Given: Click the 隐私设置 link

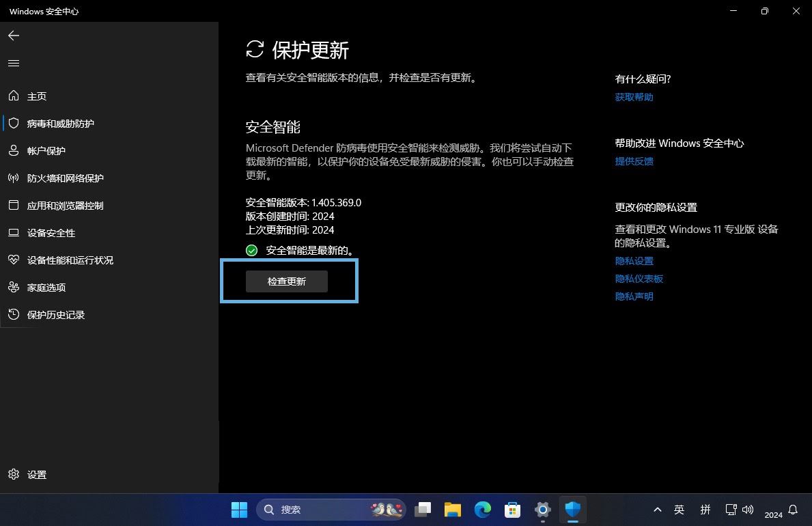Looking at the screenshot, I should click(x=634, y=261).
